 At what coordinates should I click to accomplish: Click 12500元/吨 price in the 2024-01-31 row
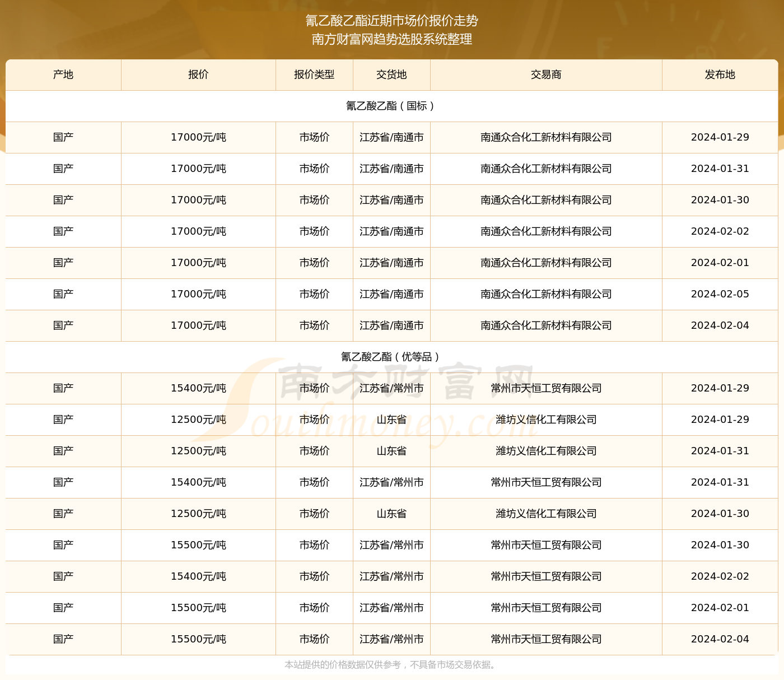[x=198, y=451]
